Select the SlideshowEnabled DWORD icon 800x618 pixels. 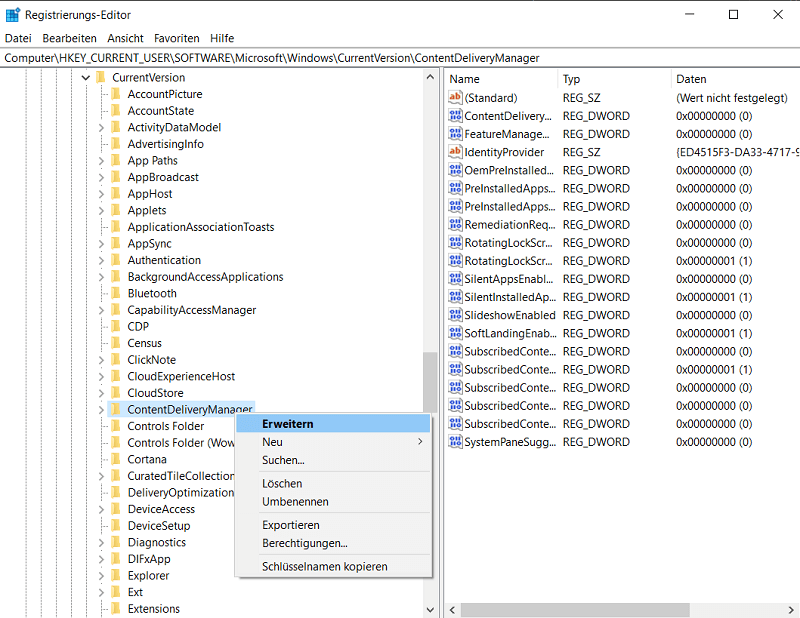pyautogui.click(x=455, y=315)
